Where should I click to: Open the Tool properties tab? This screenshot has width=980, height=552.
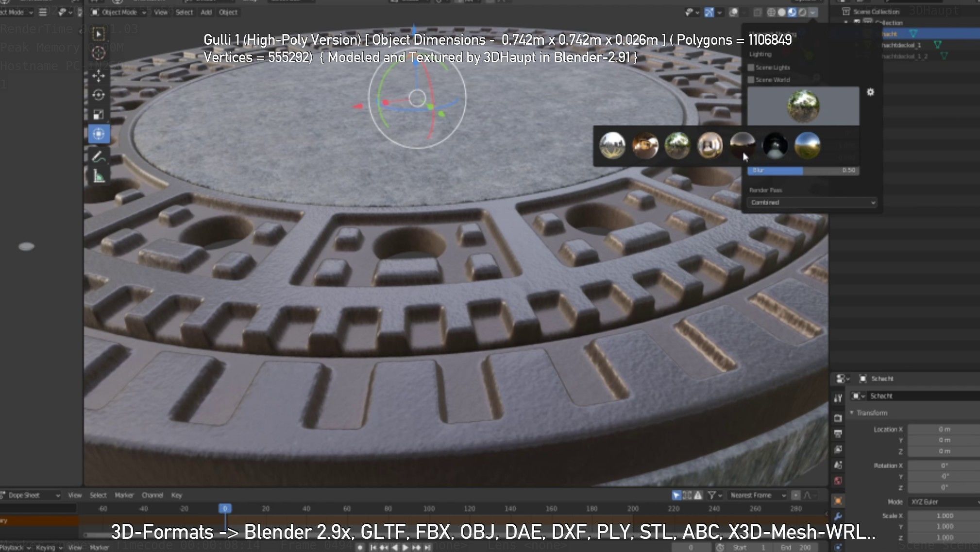[x=838, y=398]
